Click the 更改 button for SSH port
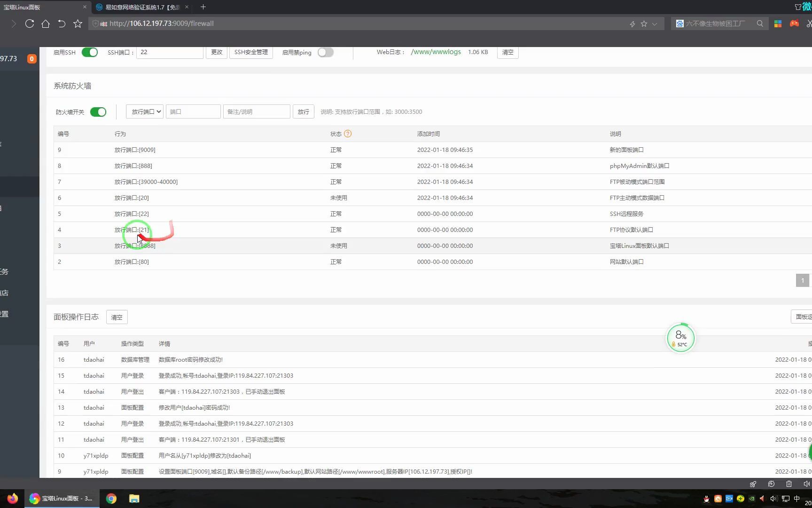The width and height of the screenshot is (812, 508). pos(217,52)
